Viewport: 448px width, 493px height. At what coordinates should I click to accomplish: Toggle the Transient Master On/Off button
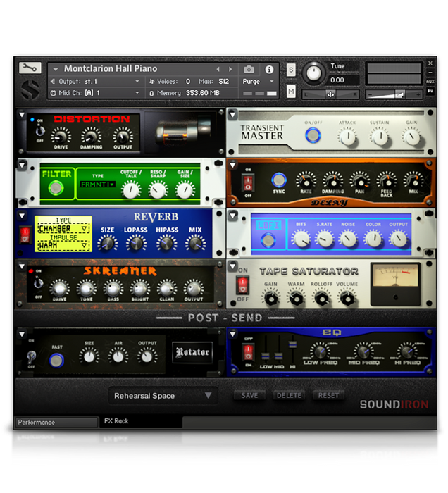click(308, 135)
